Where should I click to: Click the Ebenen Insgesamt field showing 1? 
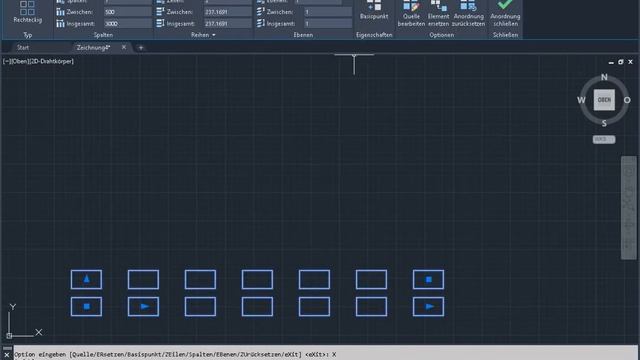click(328, 23)
